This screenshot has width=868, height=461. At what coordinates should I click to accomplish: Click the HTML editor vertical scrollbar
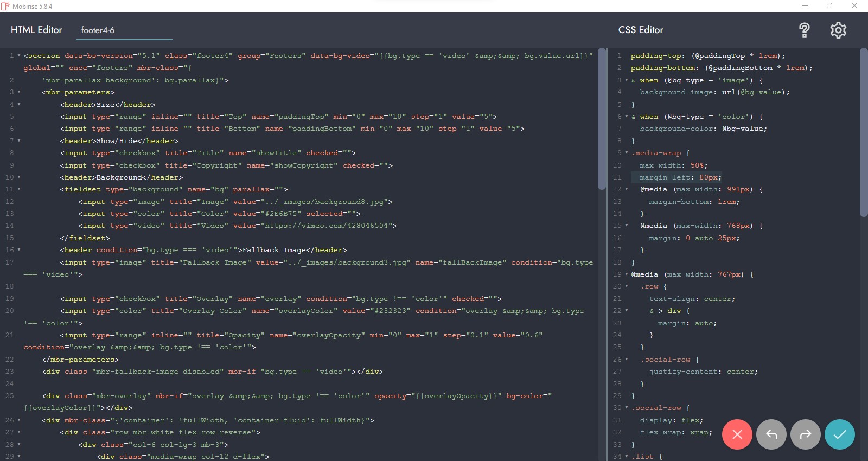coord(602,119)
